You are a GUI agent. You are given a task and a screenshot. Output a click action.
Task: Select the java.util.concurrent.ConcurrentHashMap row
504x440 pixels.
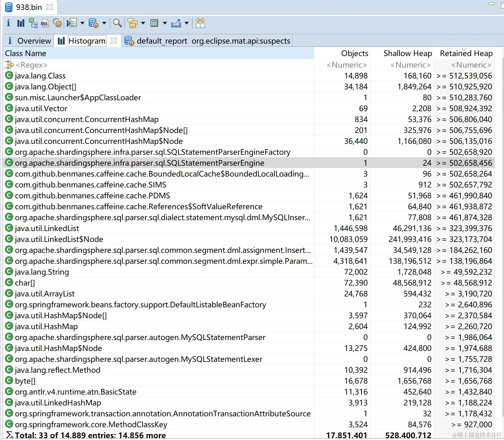[249, 119]
